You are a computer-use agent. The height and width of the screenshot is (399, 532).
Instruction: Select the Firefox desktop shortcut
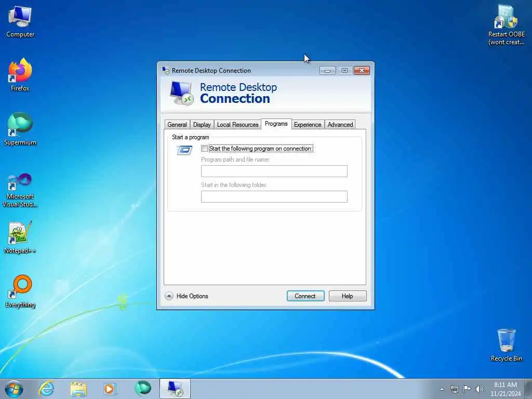tap(20, 75)
